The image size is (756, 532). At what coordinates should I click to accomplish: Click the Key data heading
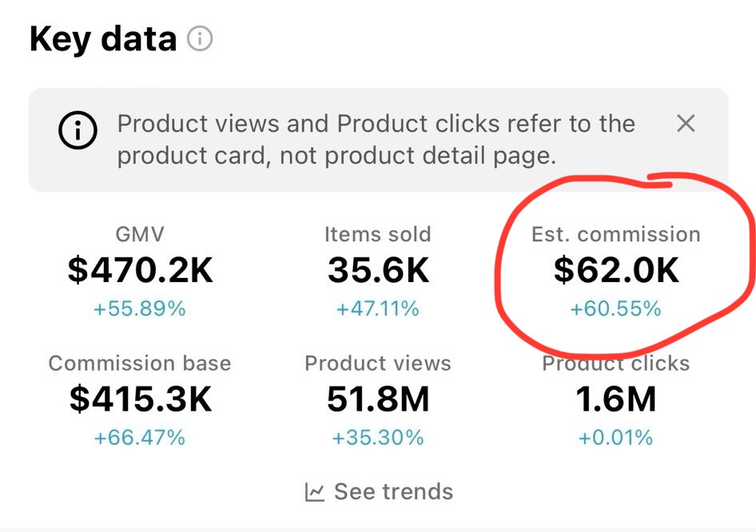coord(102,38)
